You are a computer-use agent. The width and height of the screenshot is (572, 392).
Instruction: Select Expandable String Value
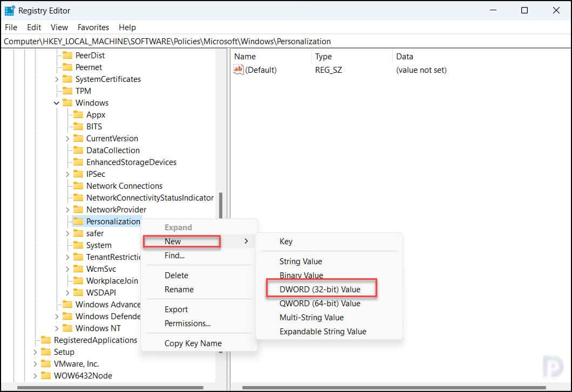(x=329, y=332)
